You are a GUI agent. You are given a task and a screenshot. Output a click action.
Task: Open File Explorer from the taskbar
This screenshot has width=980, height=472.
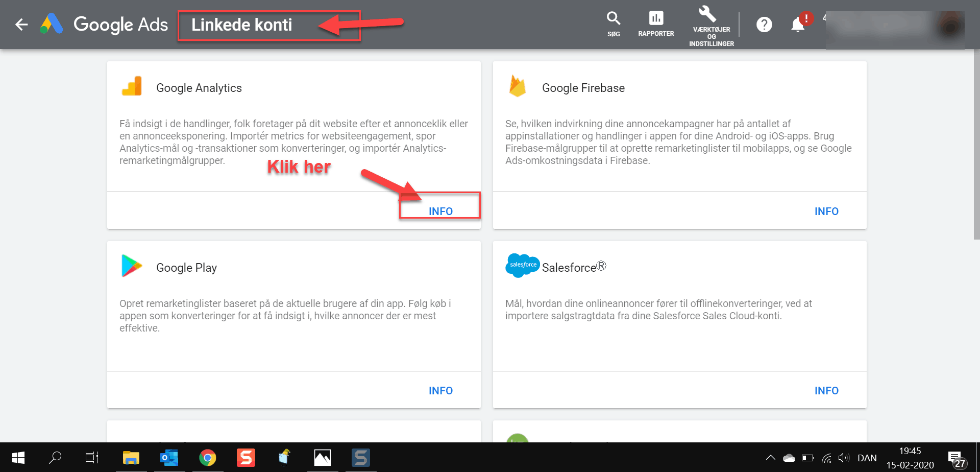click(131, 457)
